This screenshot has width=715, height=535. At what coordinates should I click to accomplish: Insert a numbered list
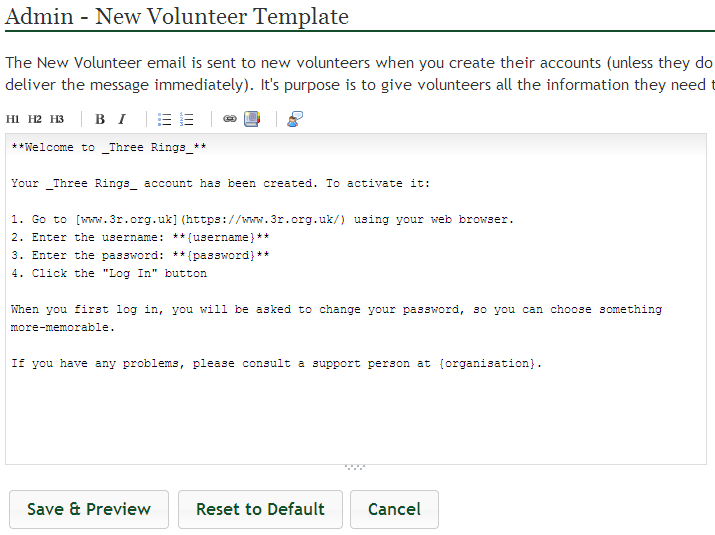point(187,119)
